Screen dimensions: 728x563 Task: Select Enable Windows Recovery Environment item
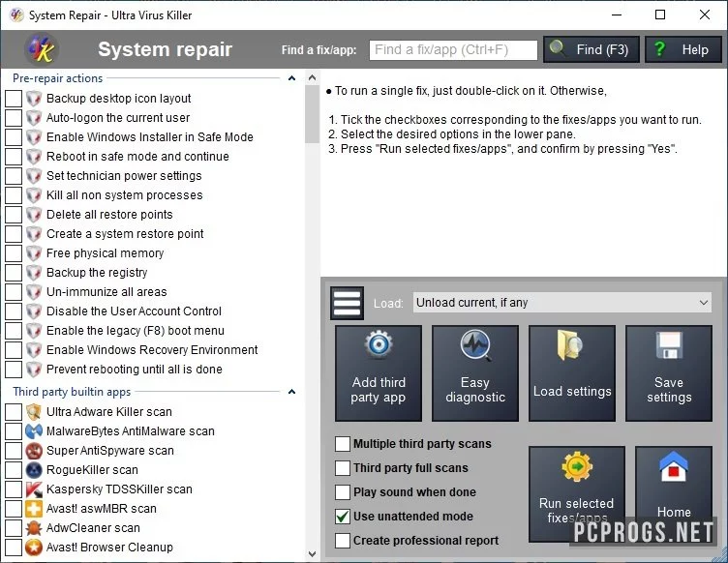[x=152, y=349]
